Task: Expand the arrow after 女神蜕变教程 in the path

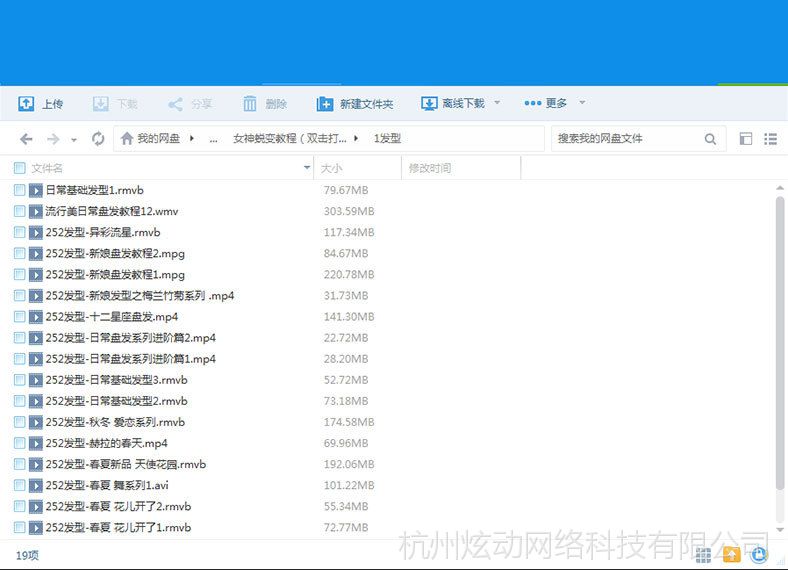Action: (x=356, y=138)
